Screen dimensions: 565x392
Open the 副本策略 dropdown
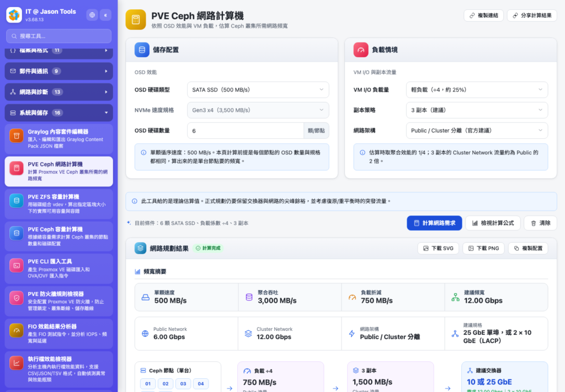(477, 110)
